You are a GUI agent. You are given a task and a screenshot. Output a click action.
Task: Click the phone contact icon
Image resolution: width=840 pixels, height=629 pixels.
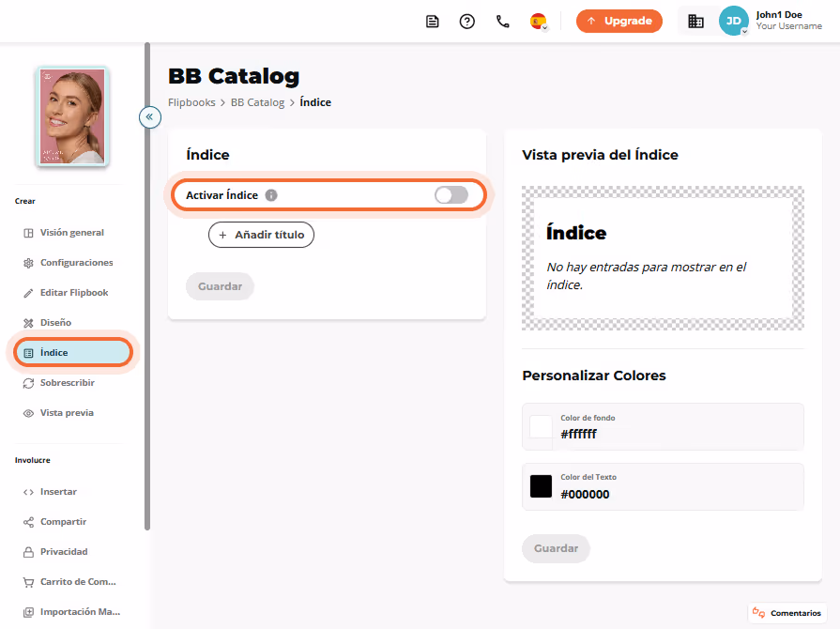pyautogui.click(x=502, y=22)
